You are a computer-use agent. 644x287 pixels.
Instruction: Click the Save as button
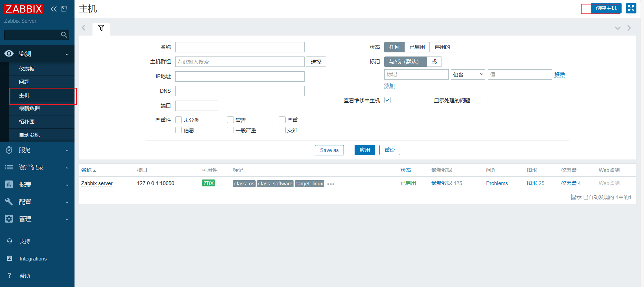329,150
